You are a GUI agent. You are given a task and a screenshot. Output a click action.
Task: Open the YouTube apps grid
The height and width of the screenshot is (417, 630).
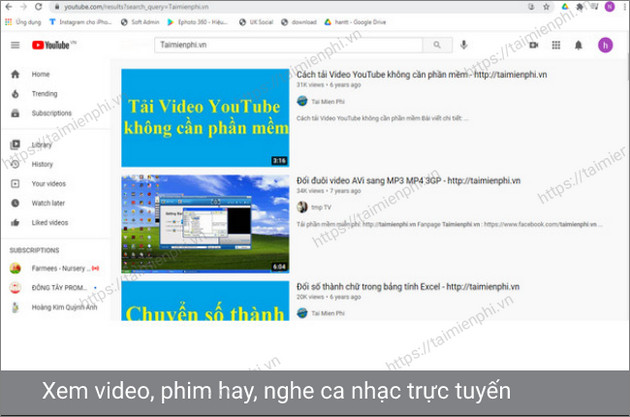click(556, 45)
